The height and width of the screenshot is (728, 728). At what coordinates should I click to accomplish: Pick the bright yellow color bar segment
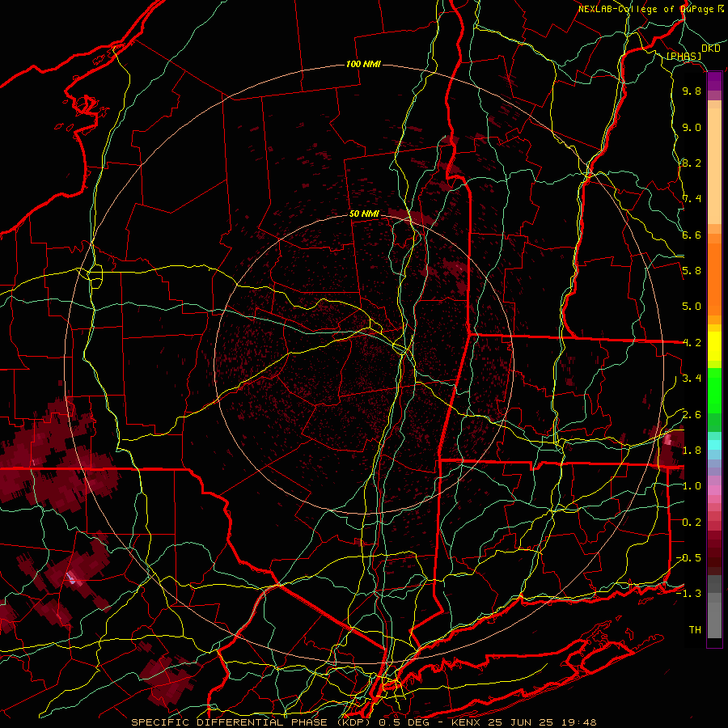[714, 346]
